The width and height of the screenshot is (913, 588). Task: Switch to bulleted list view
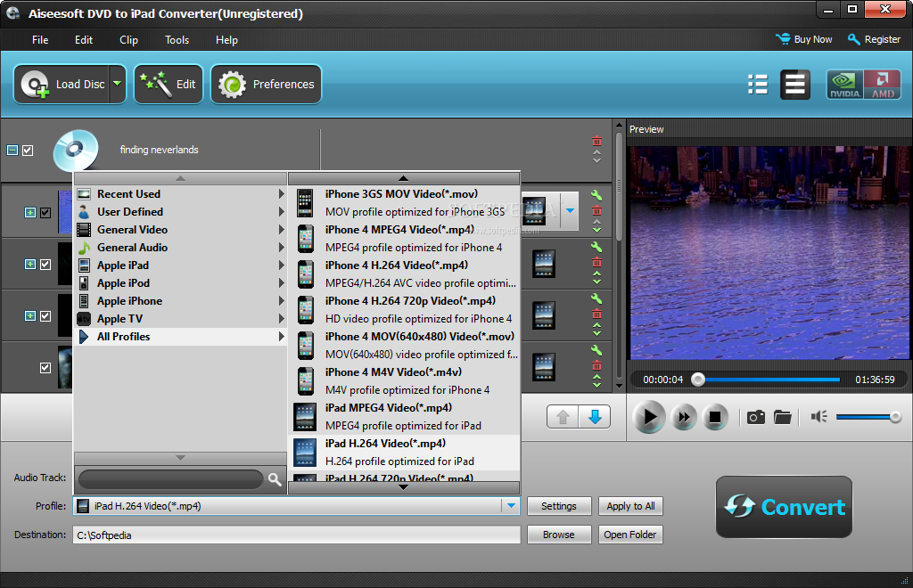click(758, 85)
